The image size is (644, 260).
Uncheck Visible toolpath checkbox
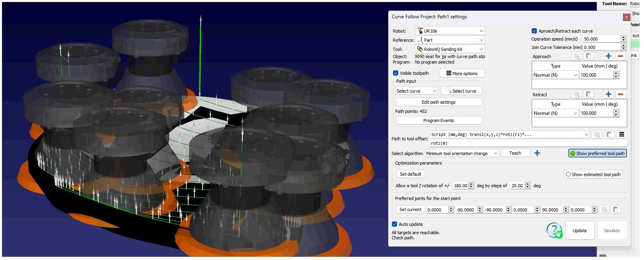[x=395, y=73]
